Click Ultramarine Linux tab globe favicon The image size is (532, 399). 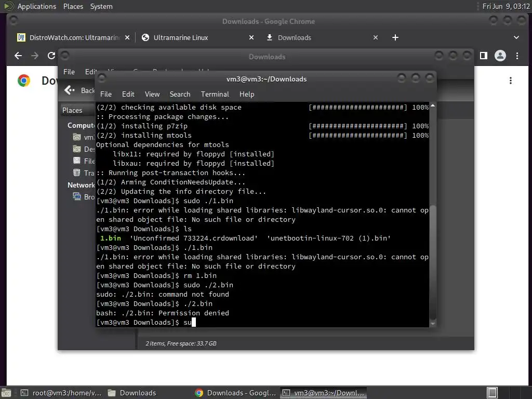tap(145, 37)
